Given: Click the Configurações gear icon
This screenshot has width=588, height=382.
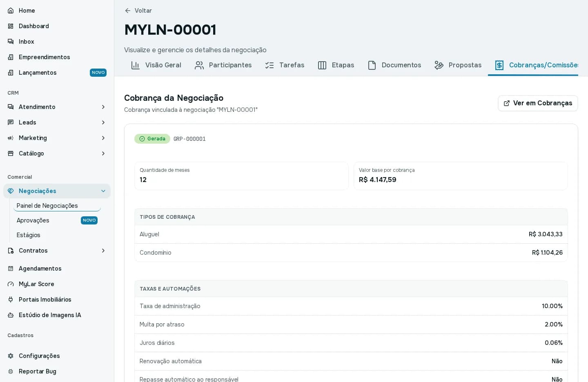Looking at the screenshot, I should 11,356.
